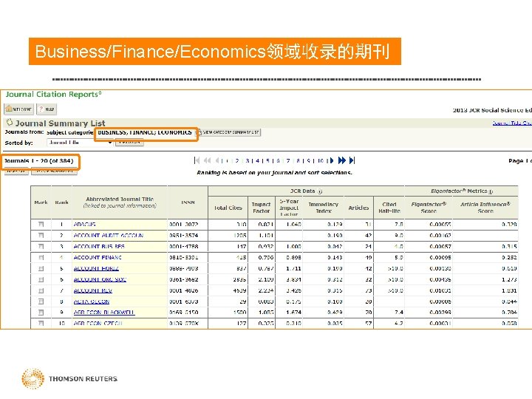The width and height of the screenshot is (532, 399).
Task: Open AGR ECON-CZECH journal link
Action: [x=98, y=324]
